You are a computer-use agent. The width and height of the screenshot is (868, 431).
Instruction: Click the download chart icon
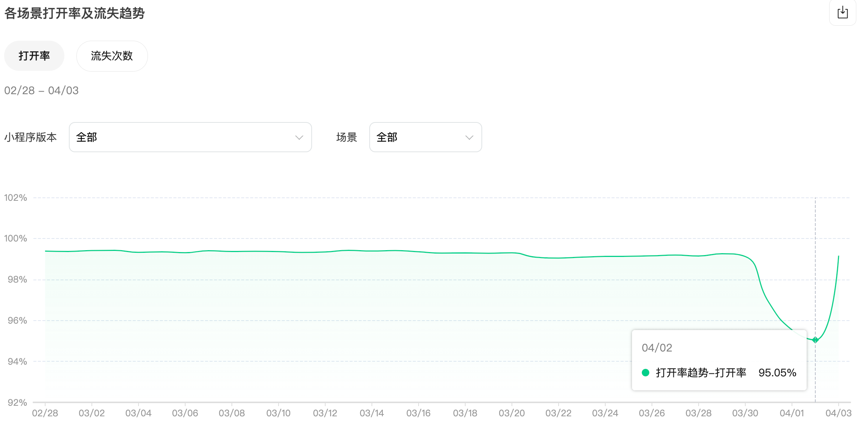842,12
